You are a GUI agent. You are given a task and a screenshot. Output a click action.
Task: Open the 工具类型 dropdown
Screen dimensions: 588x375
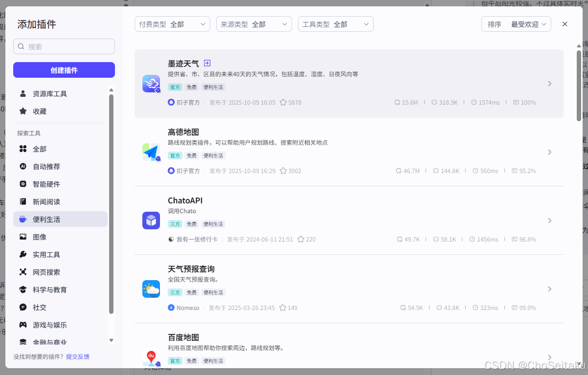(336, 24)
